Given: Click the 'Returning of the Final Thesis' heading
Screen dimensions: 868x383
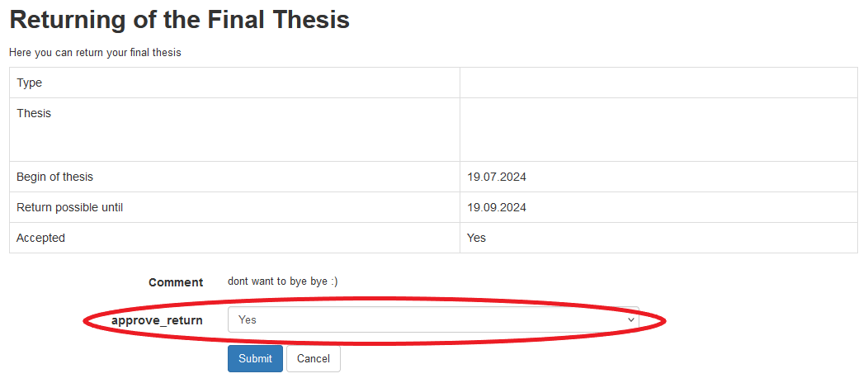Looking at the screenshot, I should 179,21.
